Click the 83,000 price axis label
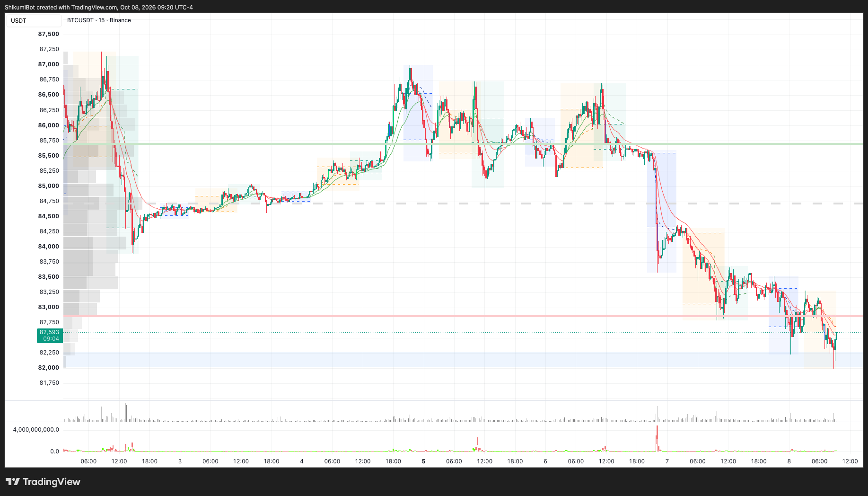This screenshot has width=868, height=496. [49, 307]
